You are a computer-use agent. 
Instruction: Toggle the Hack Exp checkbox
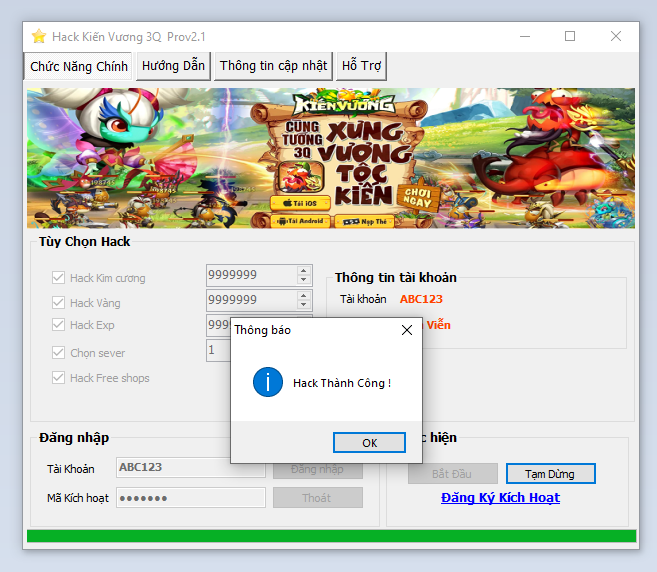(58, 325)
